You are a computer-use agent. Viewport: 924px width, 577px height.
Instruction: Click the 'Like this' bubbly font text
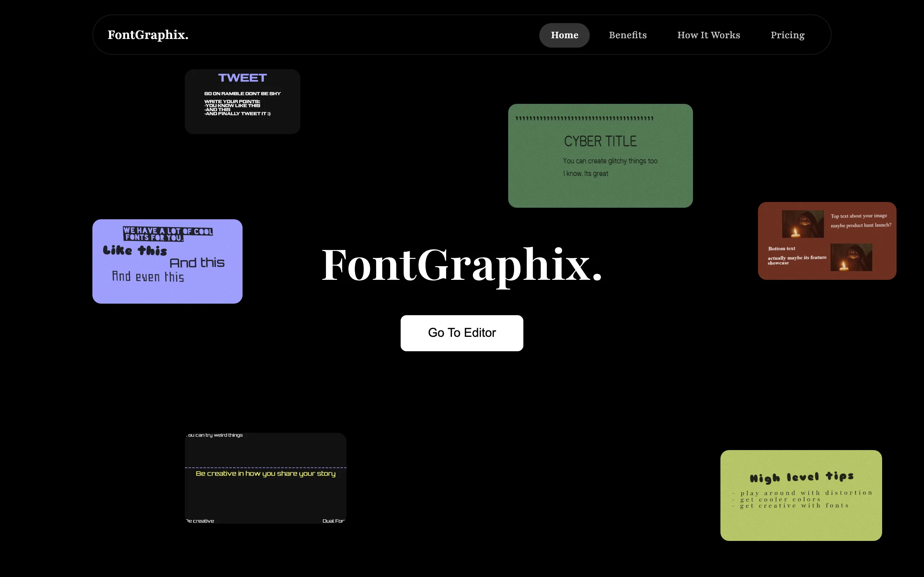[135, 250]
